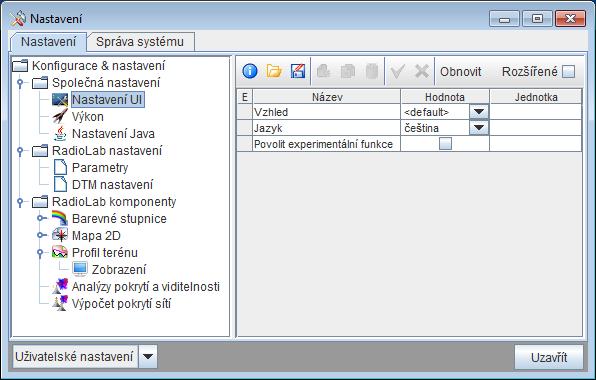Screen dimensions: 596x380
Task: Switch to the Správa systému tab
Action: (x=140, y=42)
